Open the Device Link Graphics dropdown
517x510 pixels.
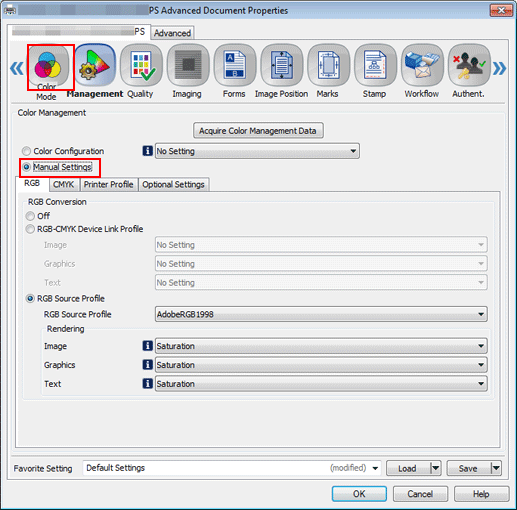[x=321, y=264]
